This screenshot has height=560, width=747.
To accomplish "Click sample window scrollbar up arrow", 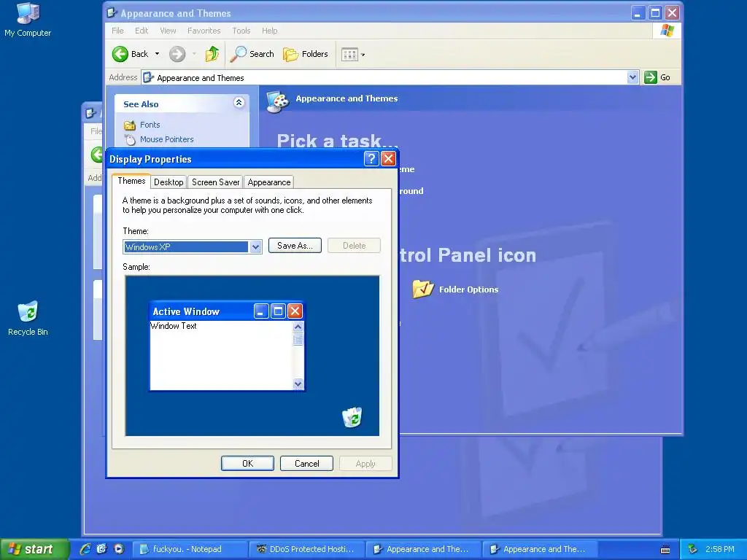I will coord(298,327).
